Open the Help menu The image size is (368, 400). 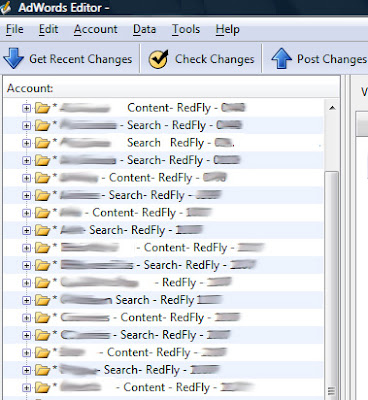click(x=227, y=29)
